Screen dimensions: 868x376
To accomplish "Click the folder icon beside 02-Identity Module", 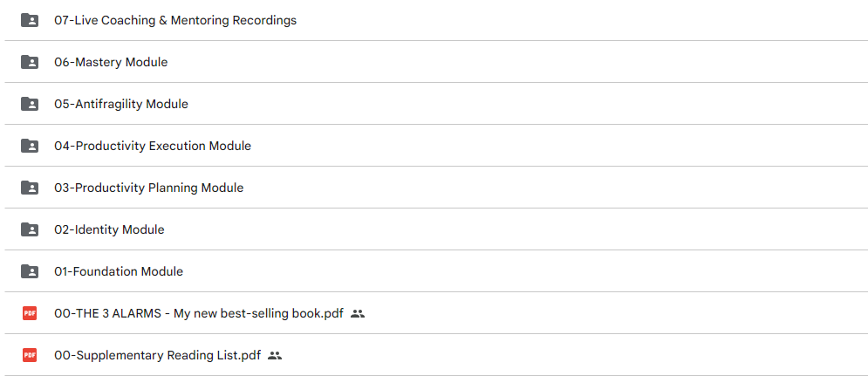I will tap(30, 229).
